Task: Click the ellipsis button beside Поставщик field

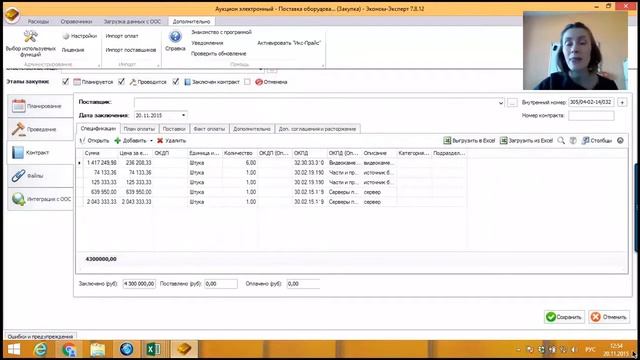Action: (x=512, y=102)
